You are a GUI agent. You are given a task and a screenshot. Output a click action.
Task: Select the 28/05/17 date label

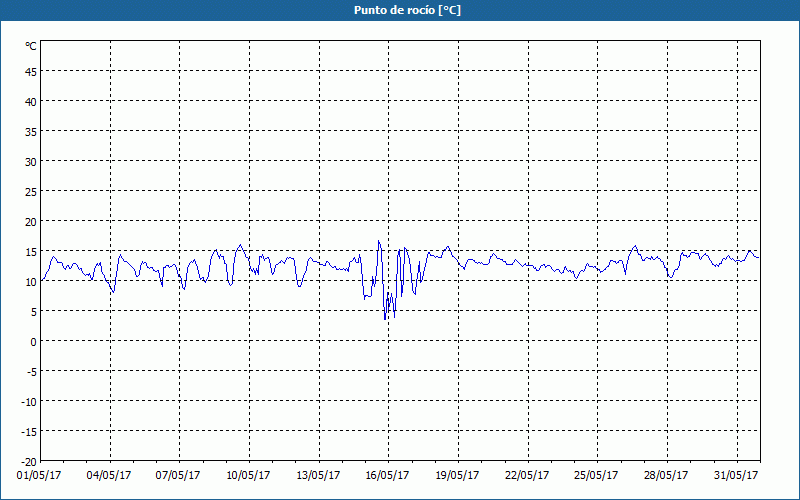click(x=666, y=476)
